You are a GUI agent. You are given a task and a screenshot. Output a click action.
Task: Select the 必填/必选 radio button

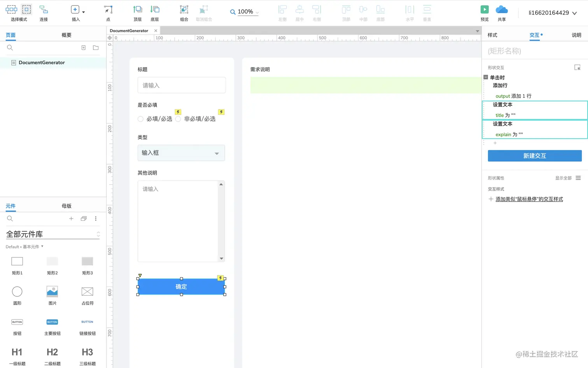pyautogui.click(x=140, y=119)
